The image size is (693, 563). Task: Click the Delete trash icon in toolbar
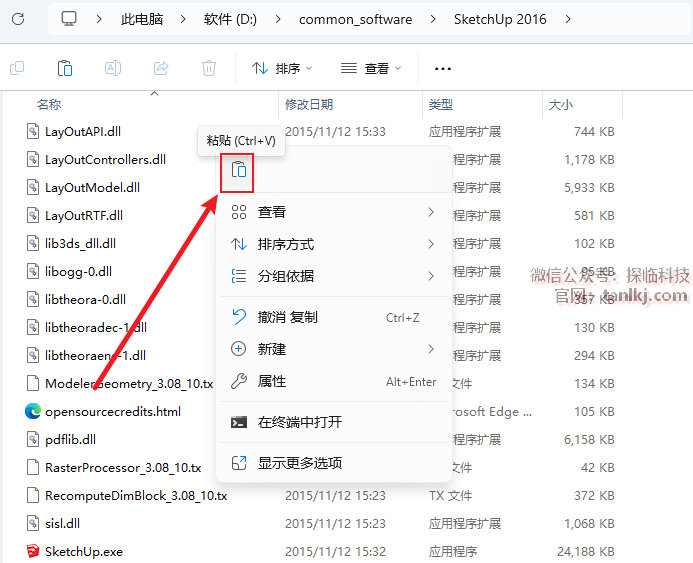pos(209,68)
